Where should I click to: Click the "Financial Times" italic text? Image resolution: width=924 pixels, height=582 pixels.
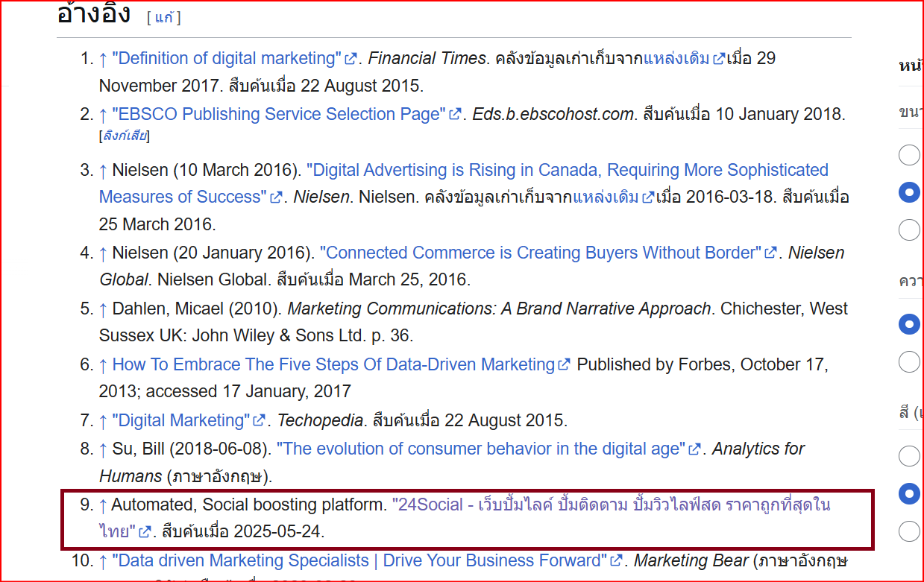coord(427,59)
